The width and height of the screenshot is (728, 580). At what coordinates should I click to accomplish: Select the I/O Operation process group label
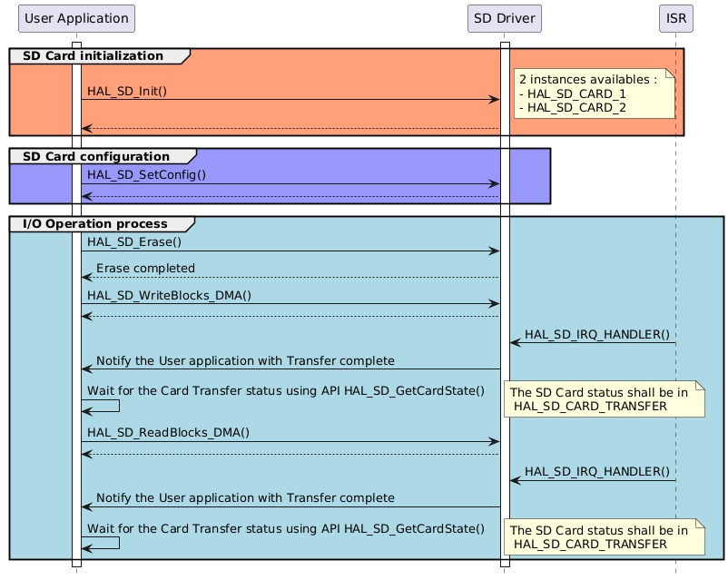[x=95, y=224]
